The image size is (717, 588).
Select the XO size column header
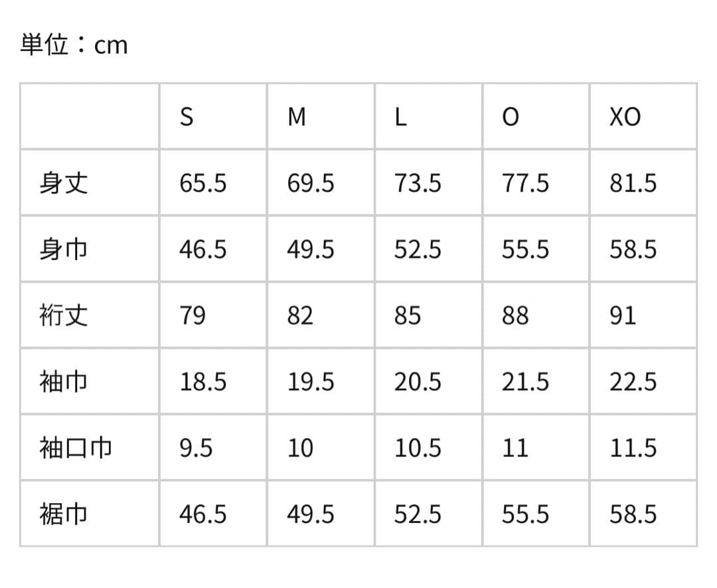tap(625, 117)
